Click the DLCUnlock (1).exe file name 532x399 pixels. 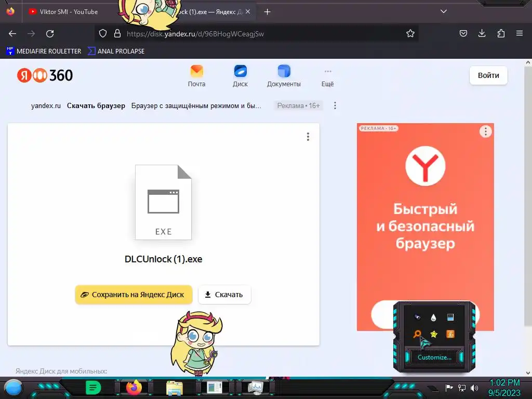pyautogui.click(x=163, y=259)
